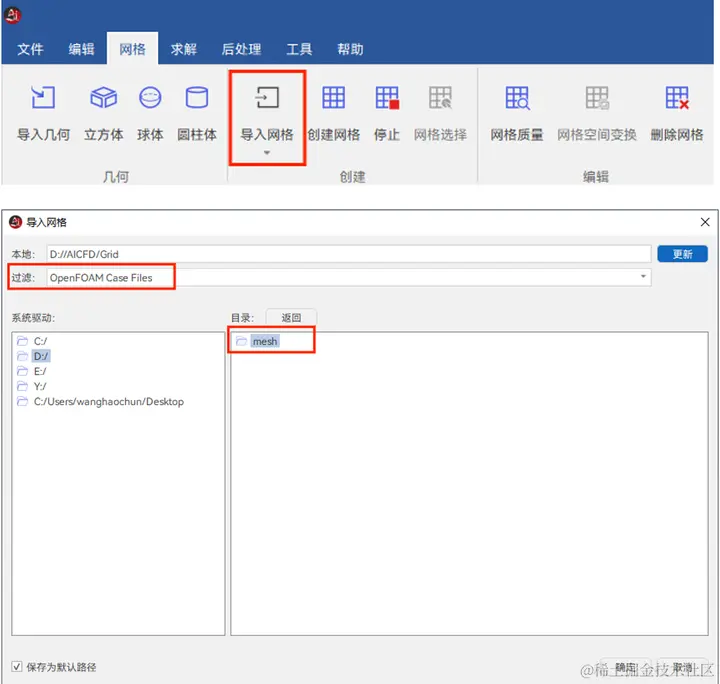Click the Mesh Space Transform (网格空间变换) icon
The height and width of the screenshot is (684, 720).
[597, 97]
